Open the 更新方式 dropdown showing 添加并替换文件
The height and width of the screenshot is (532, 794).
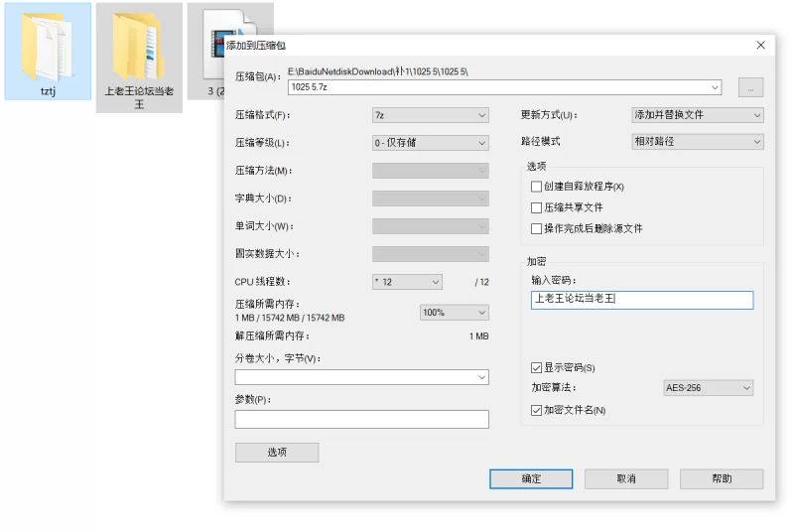pyautogui.click(x=698, y=115)
